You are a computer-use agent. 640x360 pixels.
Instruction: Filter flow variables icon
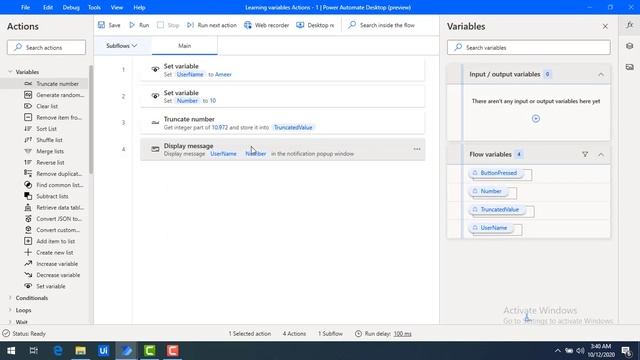coord(585,154)
